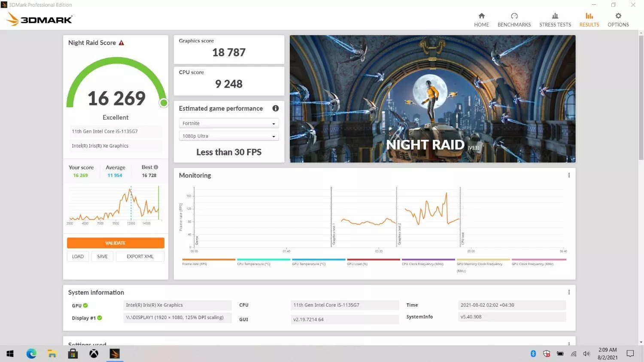
Task: Click the 3DMark logo
Action: (x=39, y=19)
